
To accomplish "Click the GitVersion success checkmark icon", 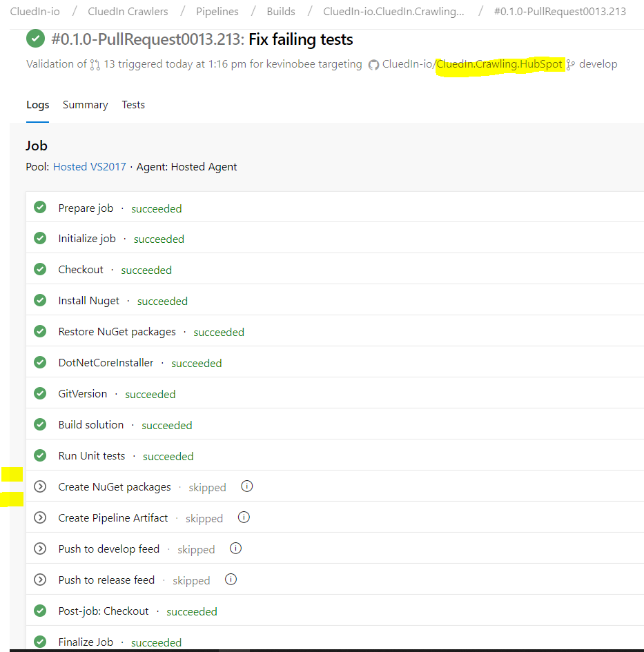I will (40, 393).
